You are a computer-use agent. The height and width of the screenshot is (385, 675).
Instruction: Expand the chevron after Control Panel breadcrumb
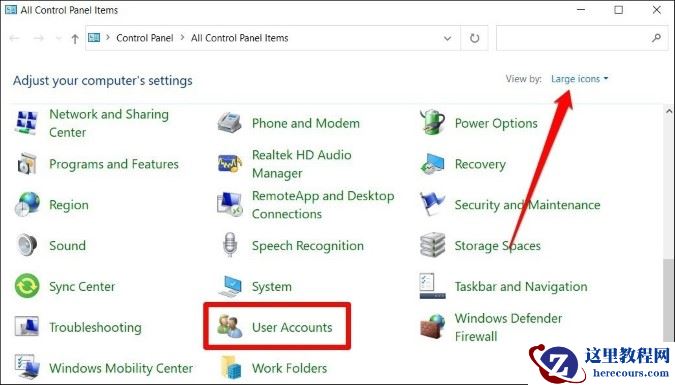pos(182,38)
